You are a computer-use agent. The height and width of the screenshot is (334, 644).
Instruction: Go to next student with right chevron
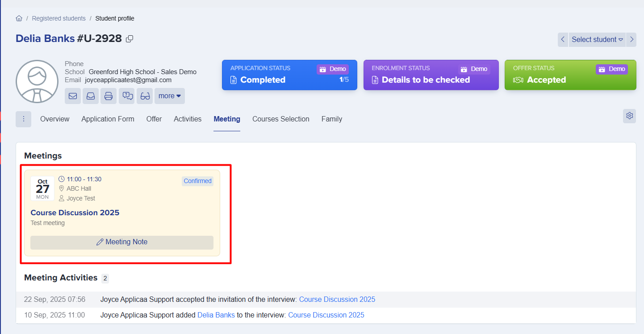pyautogui.click(x=631, y=39)
